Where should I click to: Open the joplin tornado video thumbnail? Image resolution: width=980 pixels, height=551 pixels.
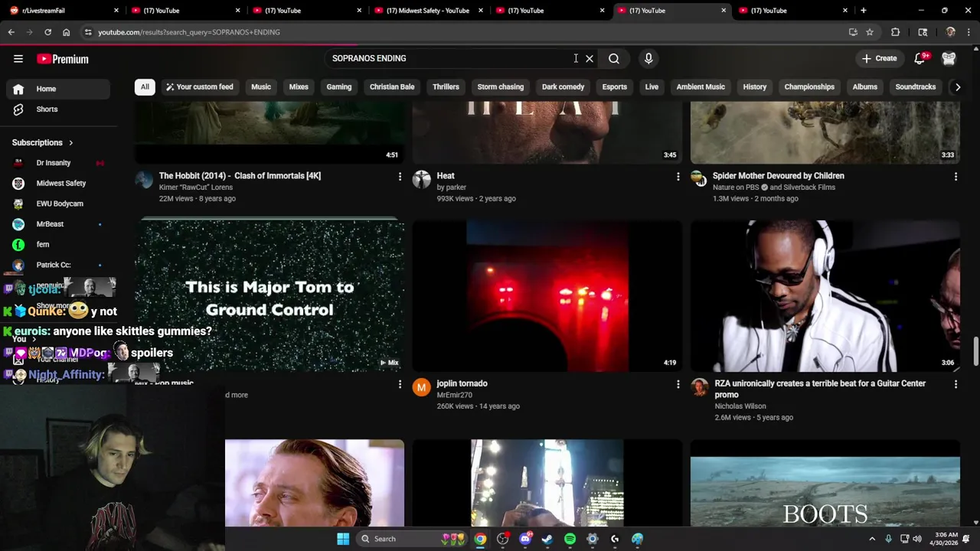pos(547,296)
